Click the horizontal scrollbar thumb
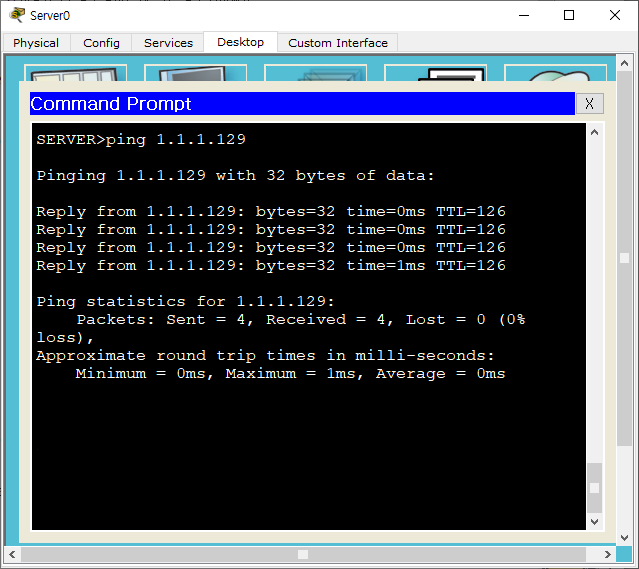Viewport: 639px width, 569px height. coord(303,554)
